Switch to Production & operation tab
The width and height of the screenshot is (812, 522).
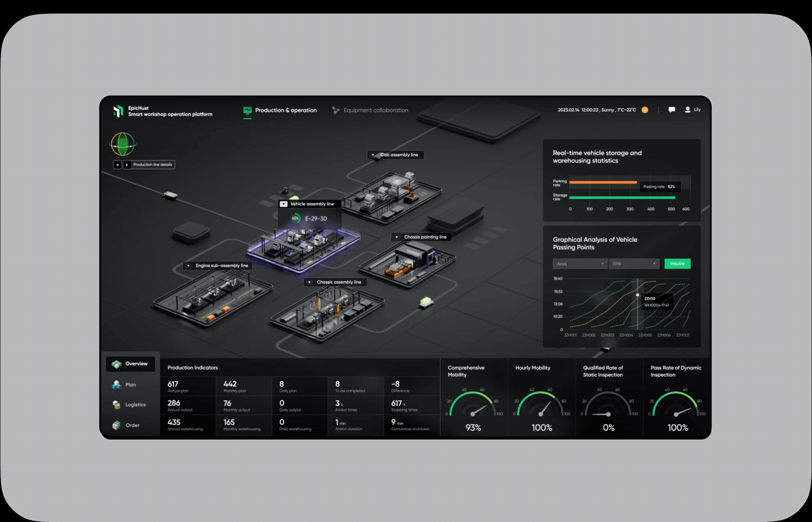(x=280, y=110)
